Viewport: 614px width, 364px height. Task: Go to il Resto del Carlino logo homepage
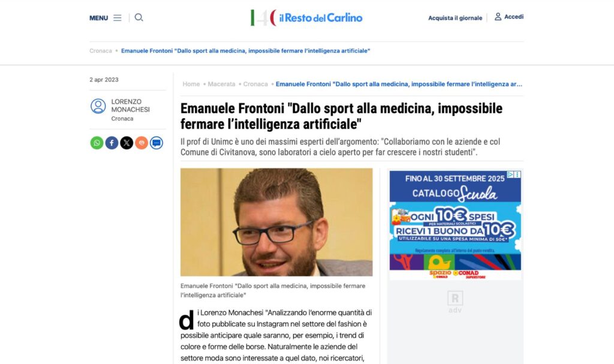306,17
